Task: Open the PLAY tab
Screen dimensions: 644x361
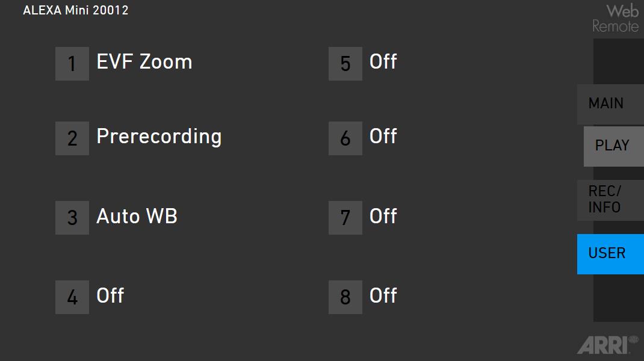Action: click(x=613, y=146)
